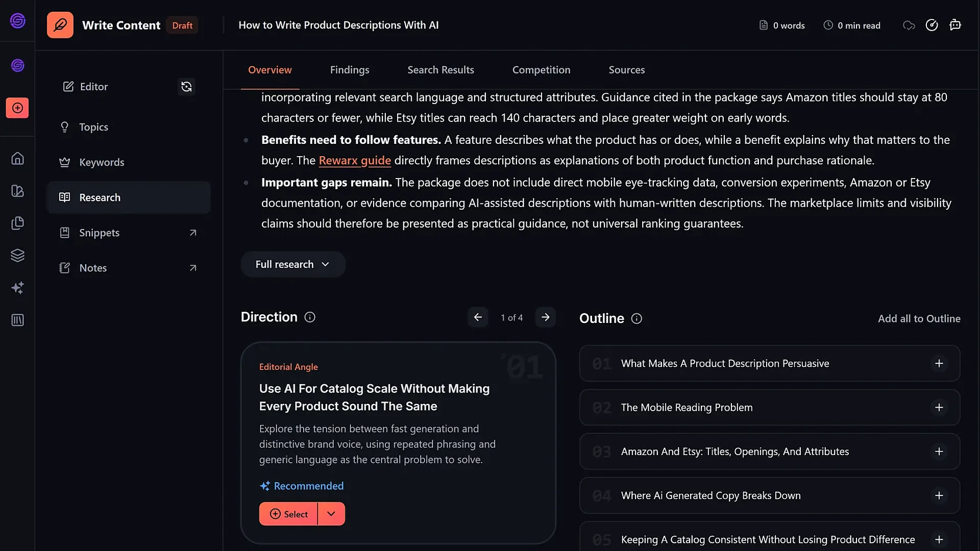Viewport: 980px width, 551px height.
Task: Click the Write Content pen icon
Action: click(x=60, y=25)
